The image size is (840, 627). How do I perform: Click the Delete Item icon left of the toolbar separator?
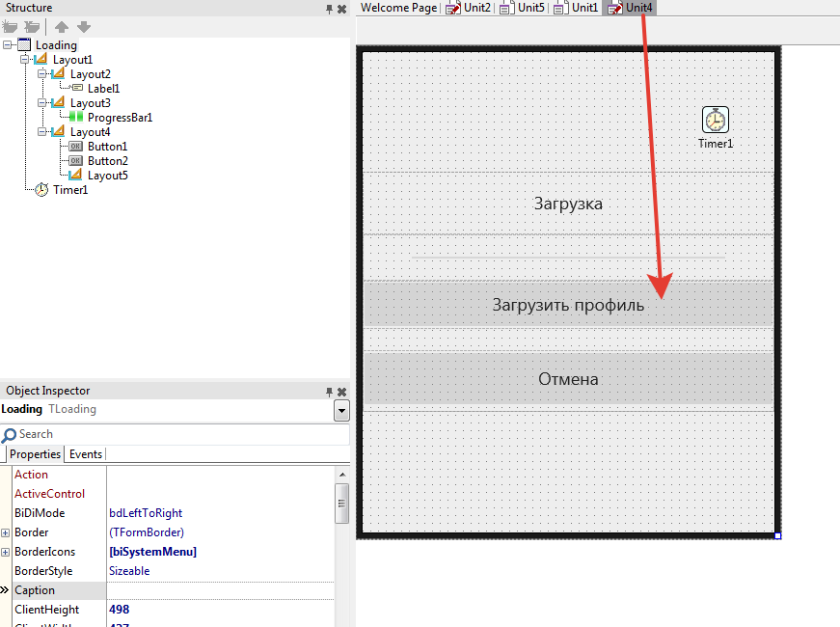click(32, 26)
